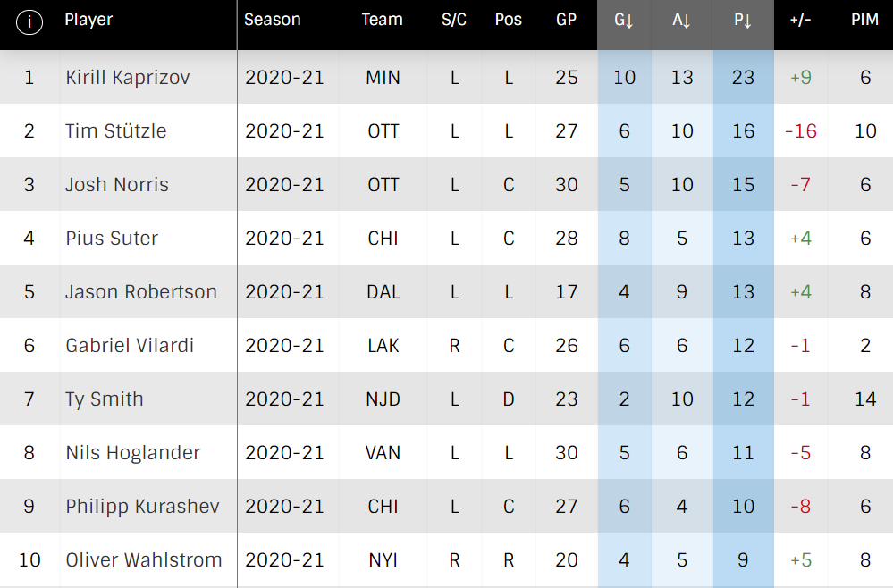Sort by plus/minus column header
This screenshot has width=893, height=588.
coord(800,20)
